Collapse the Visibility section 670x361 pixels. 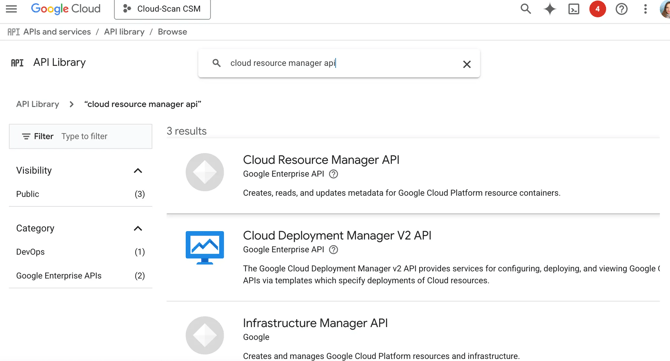[138, 170]
